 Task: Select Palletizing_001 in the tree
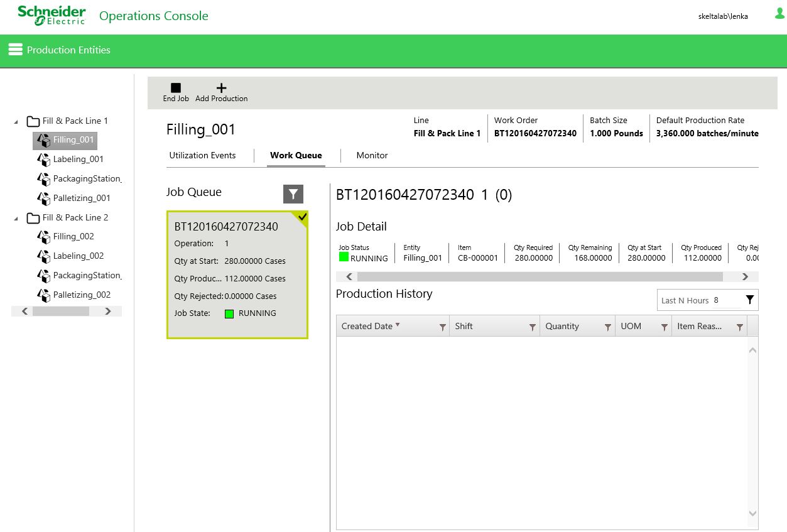click(x=82, y=198)
